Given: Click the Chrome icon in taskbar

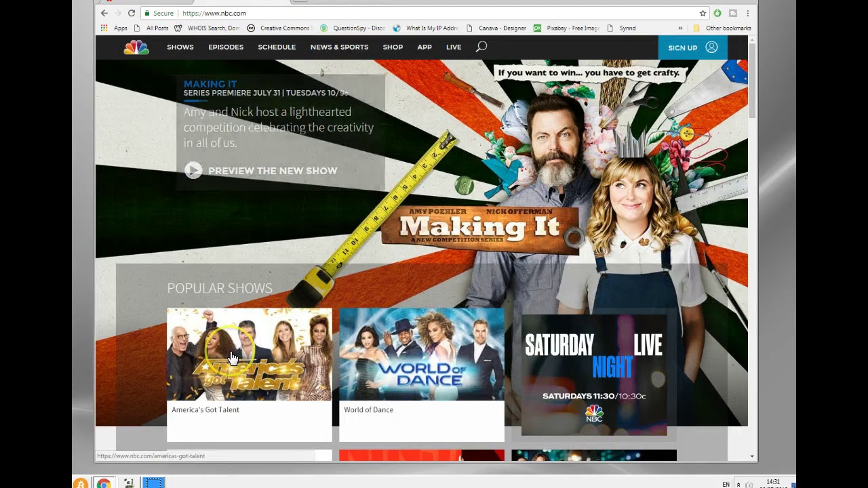Looking at the screenshot, I should [104, 483].
